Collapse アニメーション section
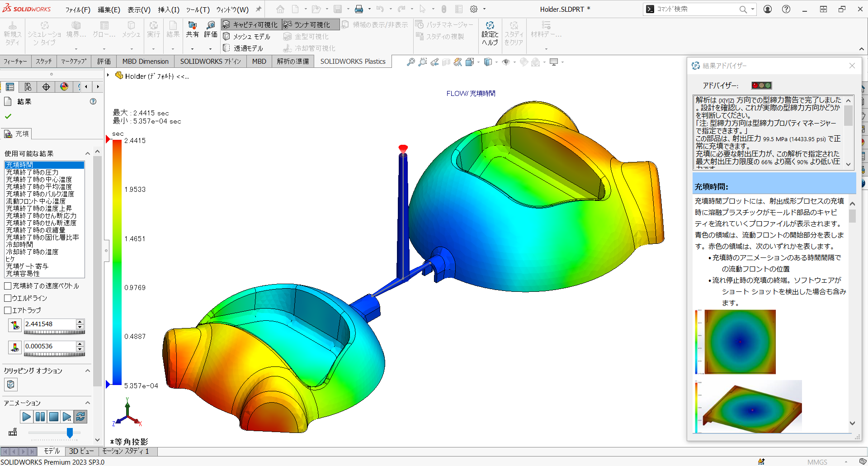 (x=88, y=403)
